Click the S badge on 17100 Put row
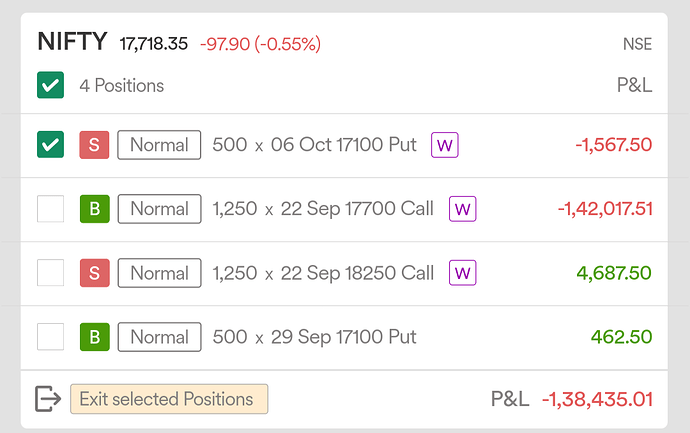 click(94, 145)
